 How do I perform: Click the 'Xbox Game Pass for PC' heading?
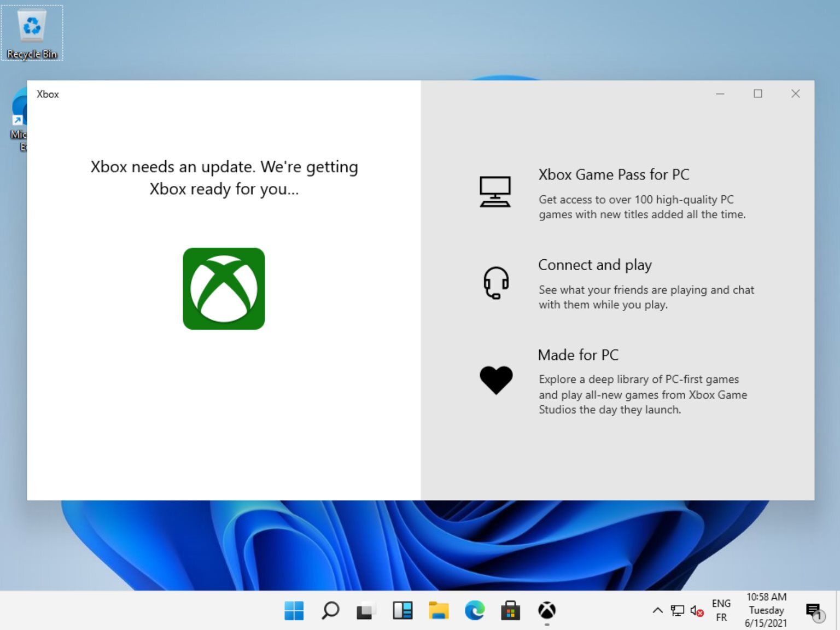click(614, 174)
